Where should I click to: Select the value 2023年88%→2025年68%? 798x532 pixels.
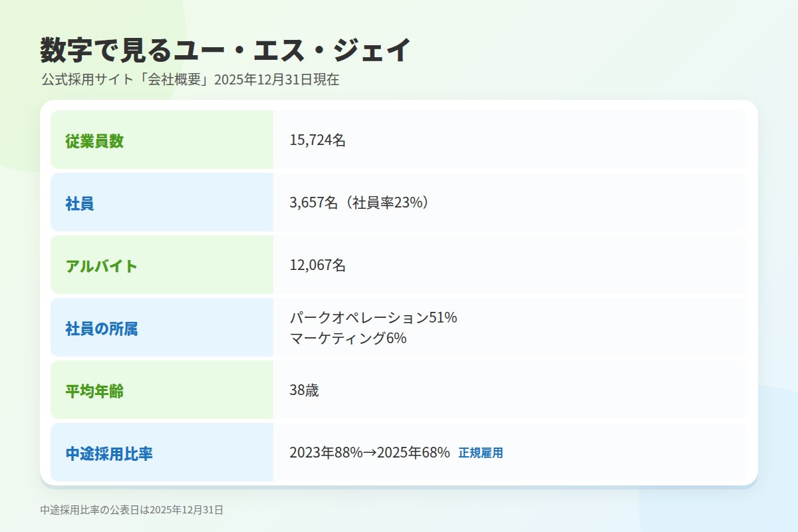[x=370, y=453]
